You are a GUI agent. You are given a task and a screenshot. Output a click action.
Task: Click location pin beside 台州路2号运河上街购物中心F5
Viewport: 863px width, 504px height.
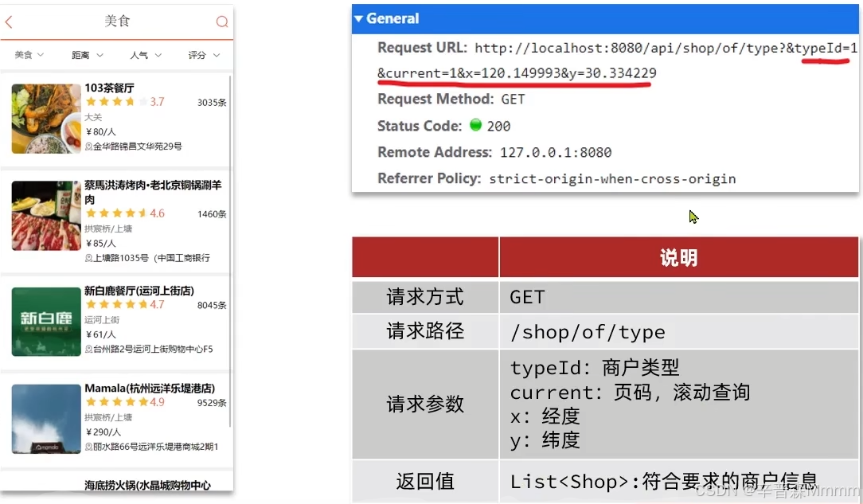tap(88, 350)
